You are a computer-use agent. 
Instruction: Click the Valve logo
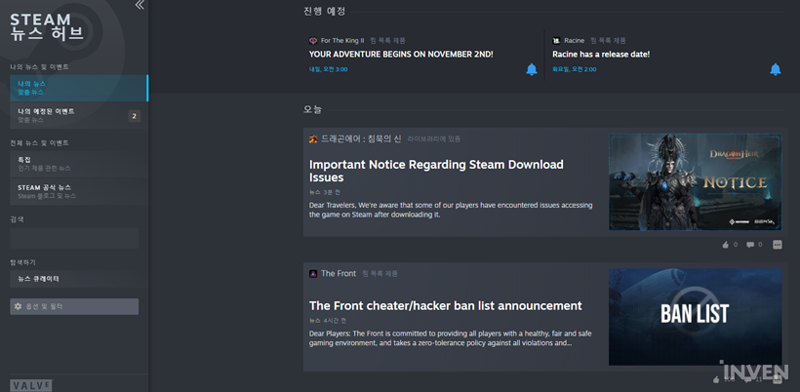click(31, 385)
